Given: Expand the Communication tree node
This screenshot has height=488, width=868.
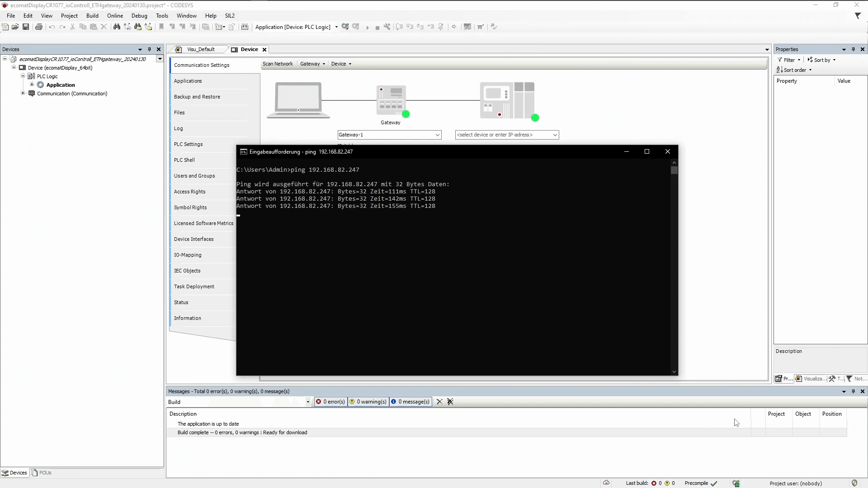Looking at the screenshot, I should [23, 94].
